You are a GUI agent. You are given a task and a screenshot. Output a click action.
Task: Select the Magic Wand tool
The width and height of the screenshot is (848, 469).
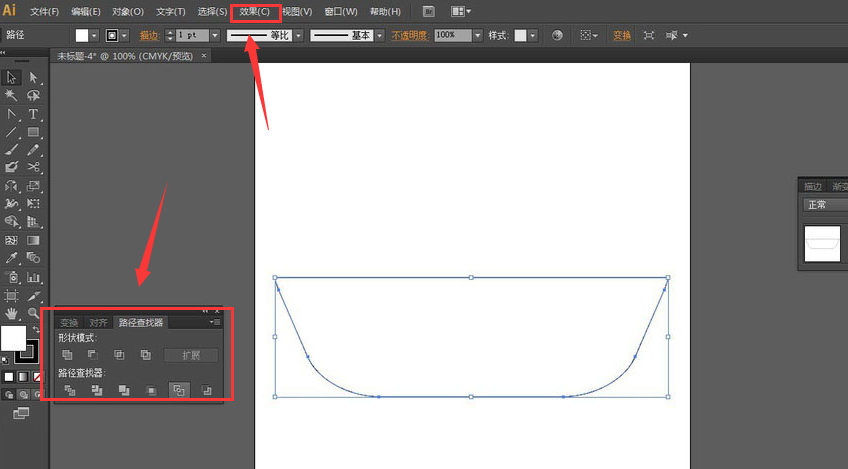pyautogui.click(x=12, y=96)
